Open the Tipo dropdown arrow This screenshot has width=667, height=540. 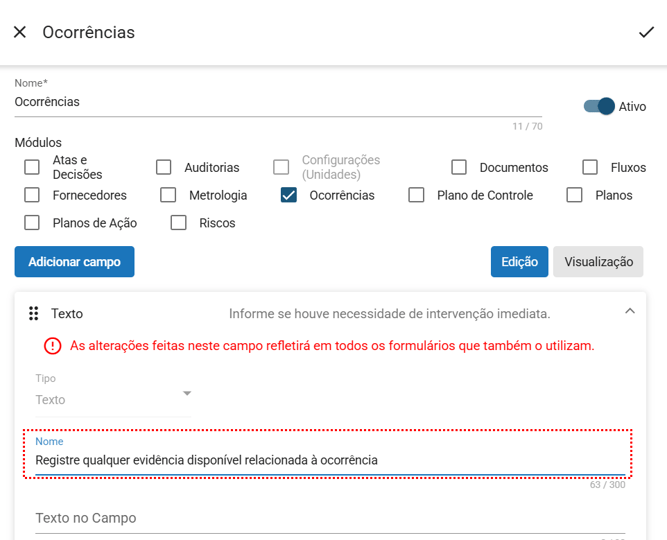[186, 393]
